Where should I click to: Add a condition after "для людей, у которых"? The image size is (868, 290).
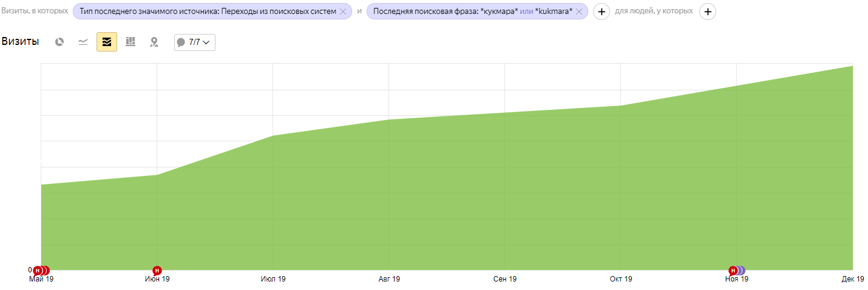click(708, 12)
